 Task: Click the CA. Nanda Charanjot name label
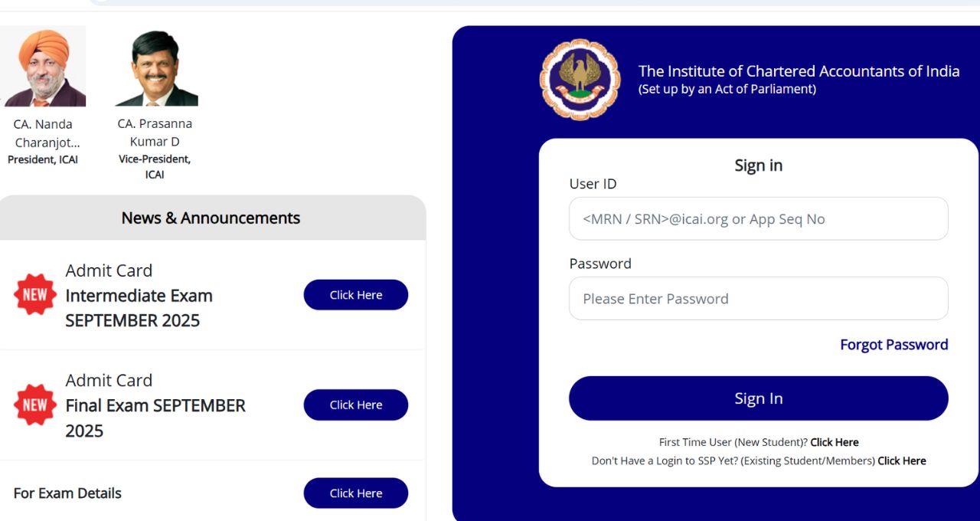click(44, 133)
